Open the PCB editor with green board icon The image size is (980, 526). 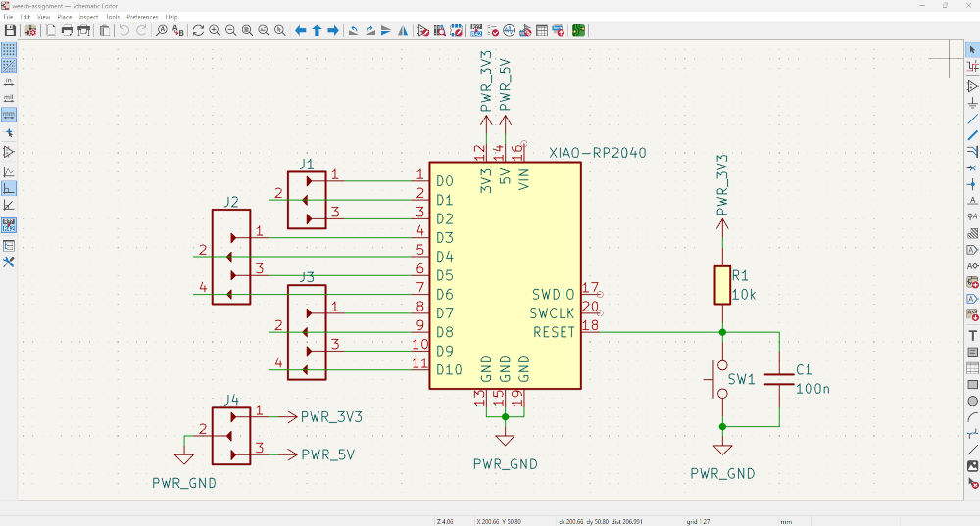(x=578, y=30)
